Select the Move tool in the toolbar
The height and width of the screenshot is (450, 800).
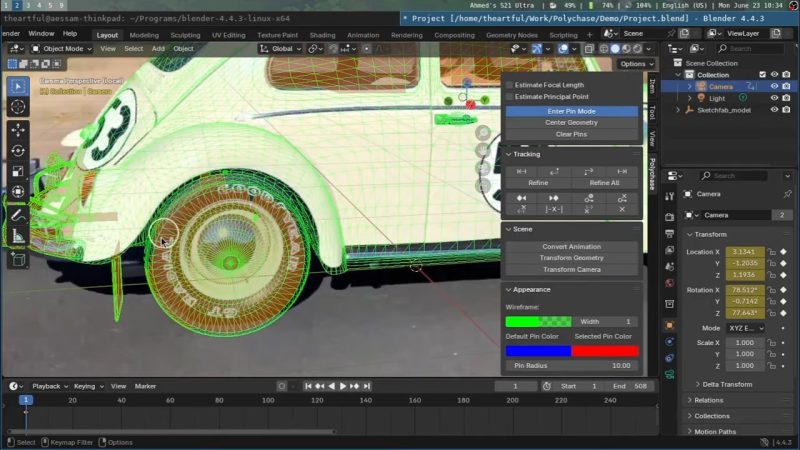pyautogui.click(x=18, y=129)
